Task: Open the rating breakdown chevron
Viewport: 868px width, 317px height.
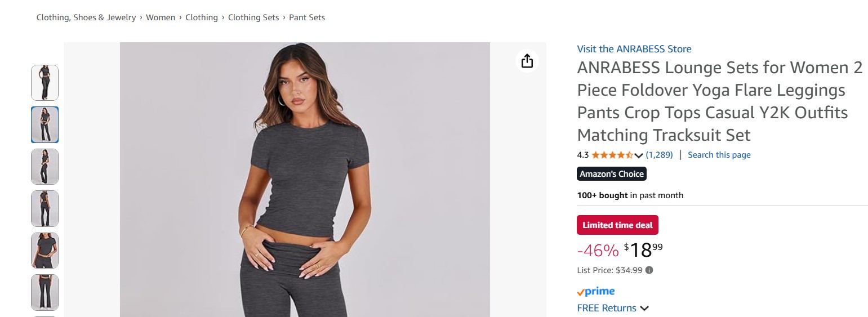Action: pos(639,155)
